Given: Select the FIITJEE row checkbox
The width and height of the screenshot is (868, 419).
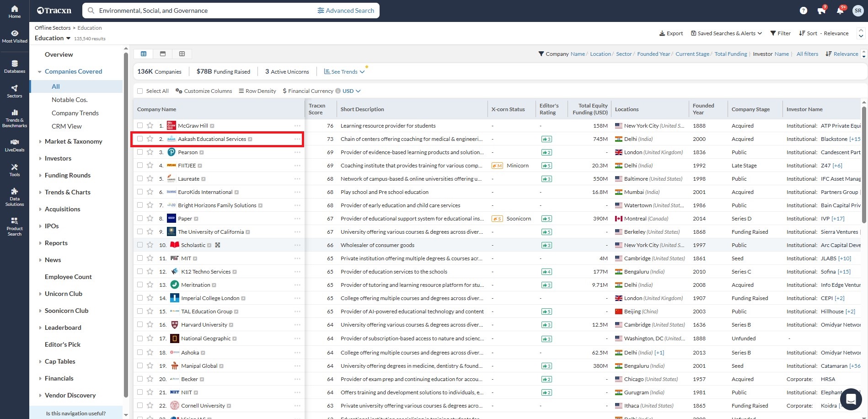Looking at the screenshot, I should click(140, 166).
